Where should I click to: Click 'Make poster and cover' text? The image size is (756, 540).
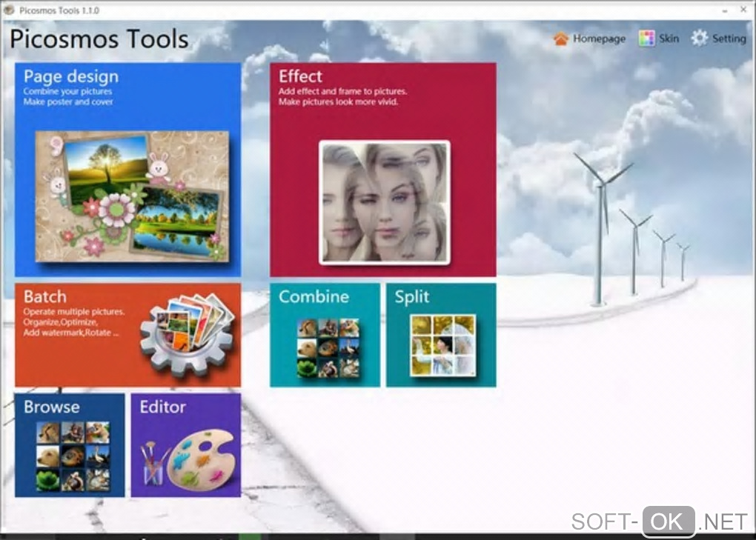(x=68, y=101)
